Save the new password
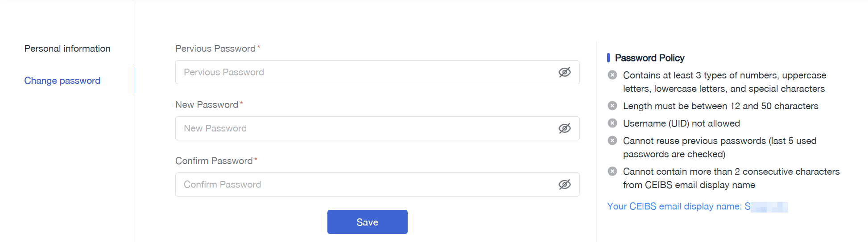 click(368, 222)
